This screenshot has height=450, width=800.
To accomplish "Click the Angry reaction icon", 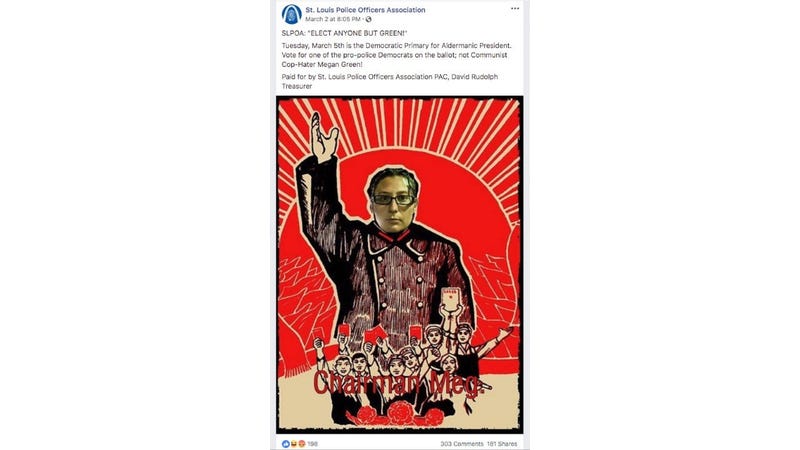I will 302,444.
